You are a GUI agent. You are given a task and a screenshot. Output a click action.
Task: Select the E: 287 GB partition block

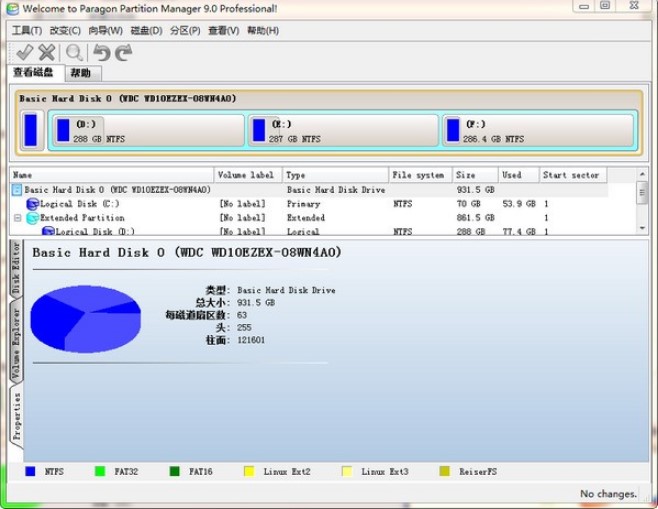343,131
